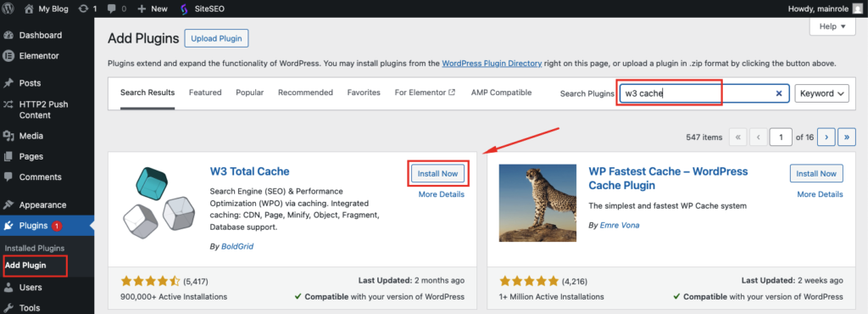This screenshot has width=868, height=314.
Task: Open SiteSEO icon in admin bar
Action: pyautogui.click(x=184, y=8)
